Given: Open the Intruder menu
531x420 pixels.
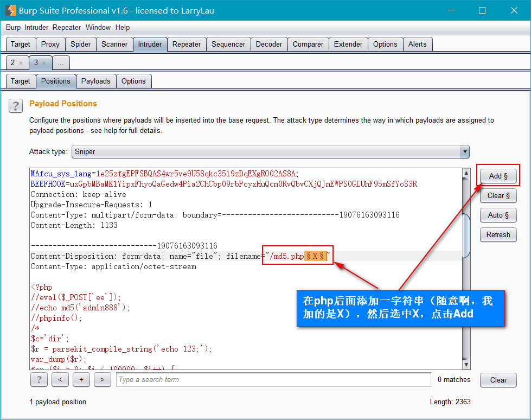Looking at the screenshot, I should (x=36, y=28).
